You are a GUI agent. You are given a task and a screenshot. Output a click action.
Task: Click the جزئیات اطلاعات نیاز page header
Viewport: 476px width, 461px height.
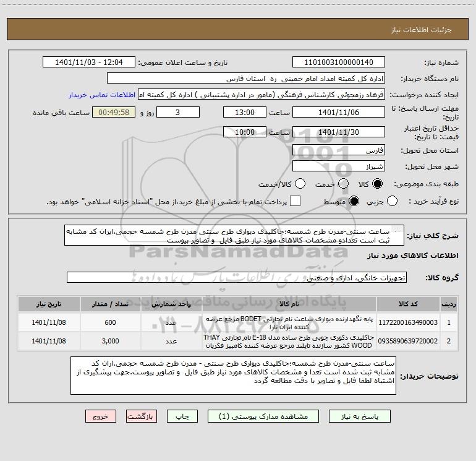(x=422, y=30)
